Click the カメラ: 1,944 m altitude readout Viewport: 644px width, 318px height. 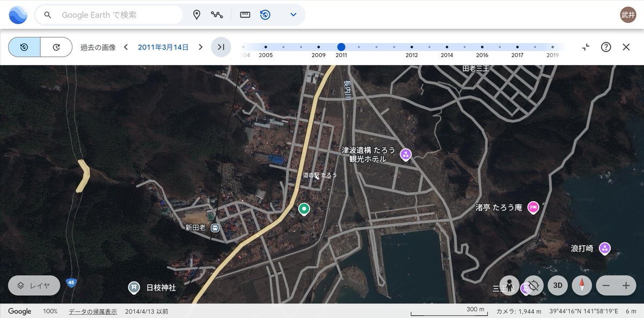[x=519, y=312]
